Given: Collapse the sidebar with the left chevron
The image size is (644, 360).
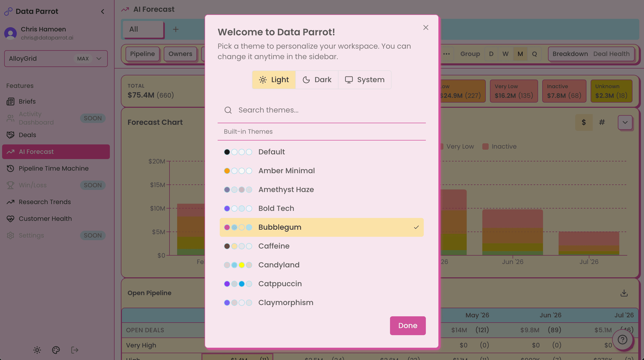Looking at the screenshot, I should pyautogui.click(x=103, y=12).
